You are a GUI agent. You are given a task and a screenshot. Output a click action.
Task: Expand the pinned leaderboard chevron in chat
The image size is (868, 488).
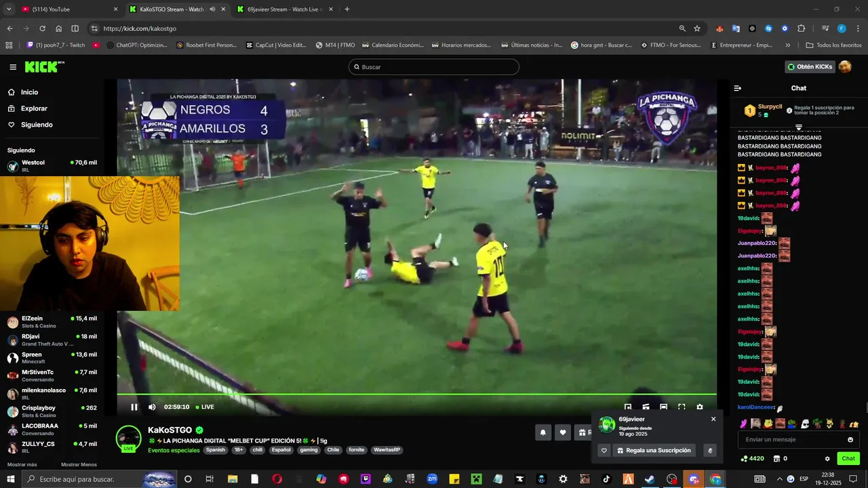pos(799,127)
